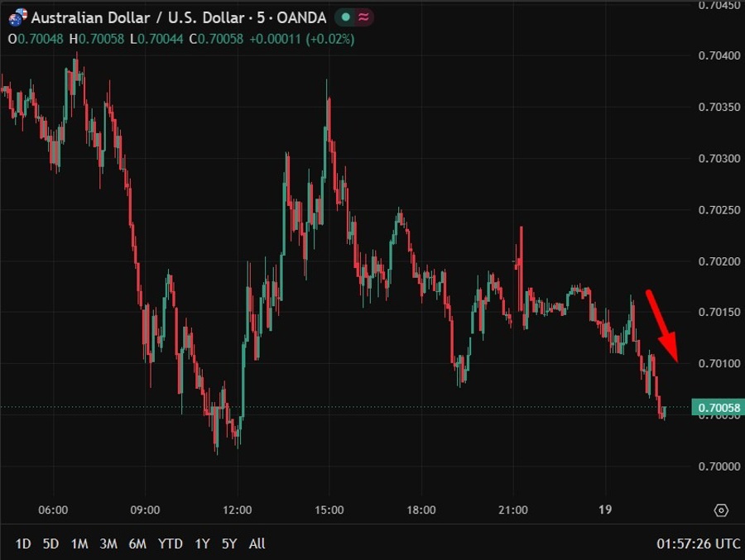Click the 12:00 time axis label

(237, 510)
